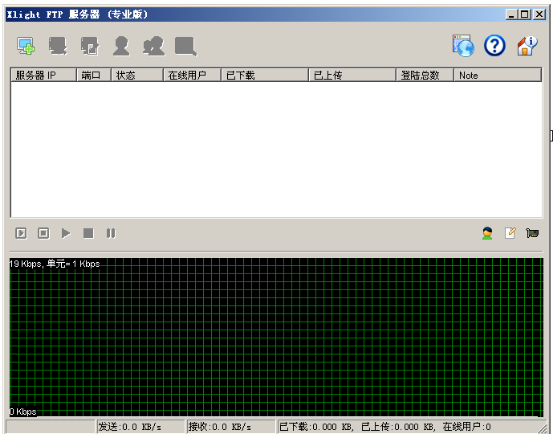Minimize the Xlight FTP window
This screenshot has width=554, height=434.
511,14
